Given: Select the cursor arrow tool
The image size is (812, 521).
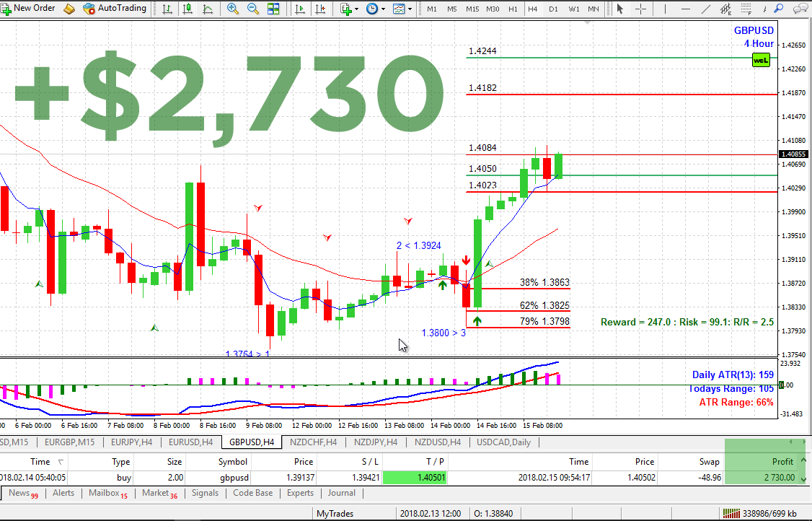Looking at the screenshot, I should pyautogui.click(x=620, y=9).
